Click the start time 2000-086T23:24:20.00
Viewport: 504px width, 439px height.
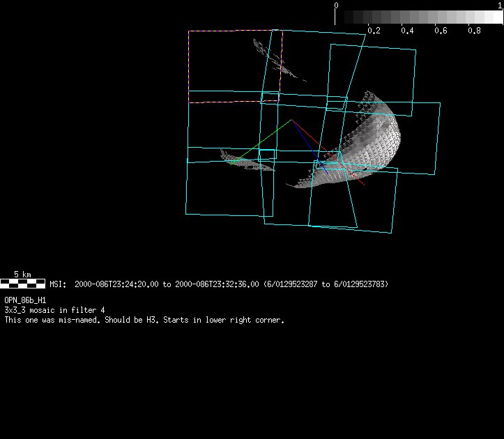(117, 284)
